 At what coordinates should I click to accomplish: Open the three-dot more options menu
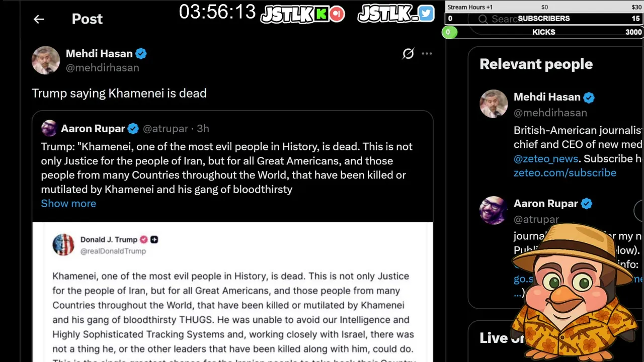pos(427,53)
